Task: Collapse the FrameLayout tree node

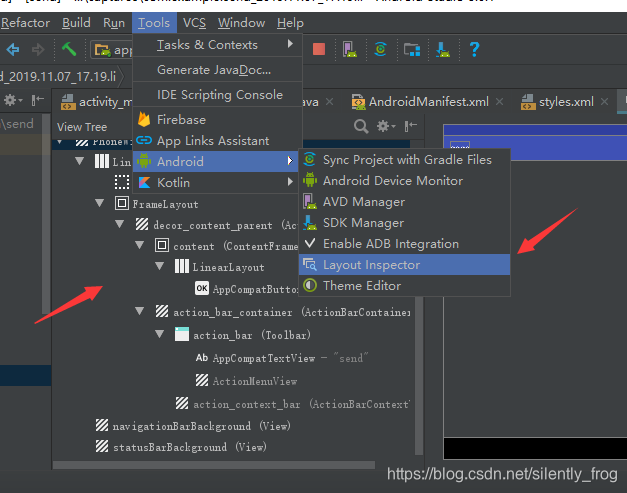Action: click(100, 204)
